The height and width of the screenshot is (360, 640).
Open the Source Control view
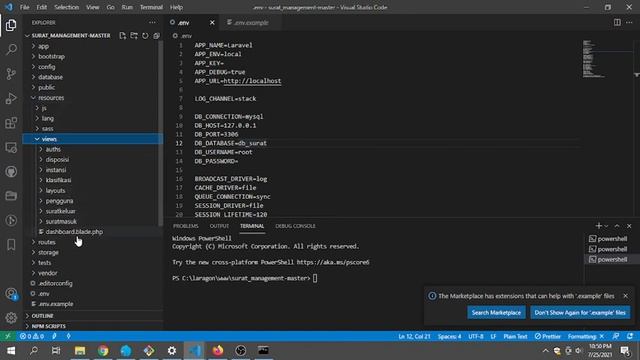point(11,74)
